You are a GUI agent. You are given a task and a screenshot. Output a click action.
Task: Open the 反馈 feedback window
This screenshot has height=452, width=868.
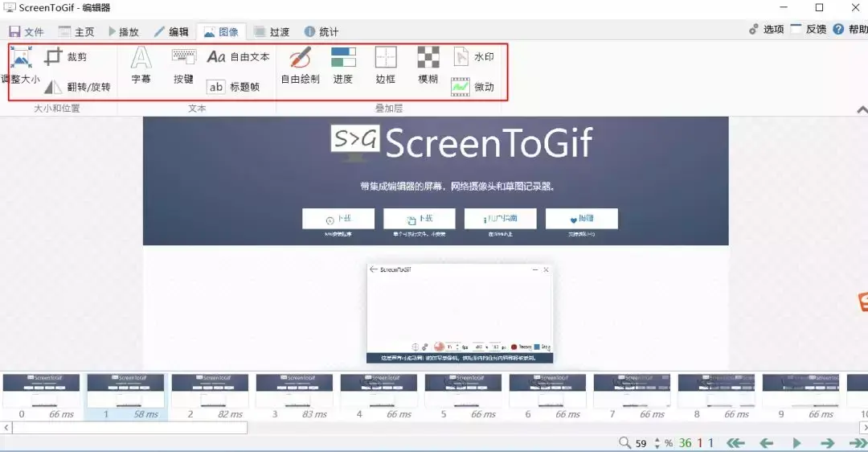pyautogui.click(x=809, y=30)
